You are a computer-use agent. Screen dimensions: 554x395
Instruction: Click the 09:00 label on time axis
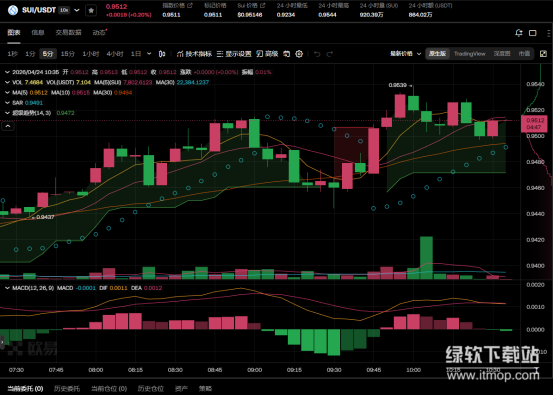[254, 370]
